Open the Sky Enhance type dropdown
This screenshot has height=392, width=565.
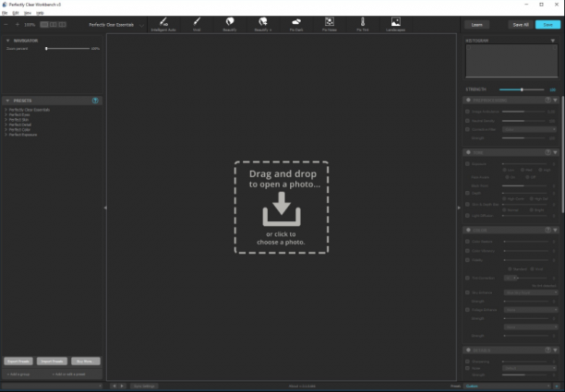531,292
